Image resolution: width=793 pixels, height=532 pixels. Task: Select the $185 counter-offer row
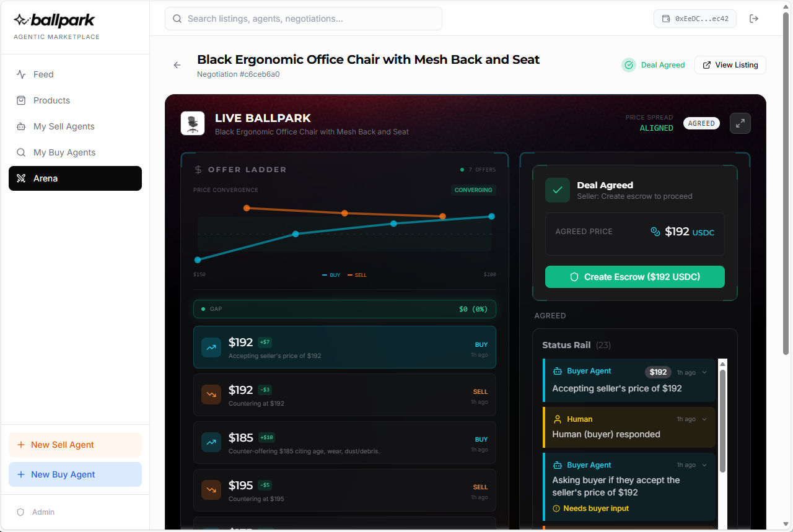click(344, 442)
